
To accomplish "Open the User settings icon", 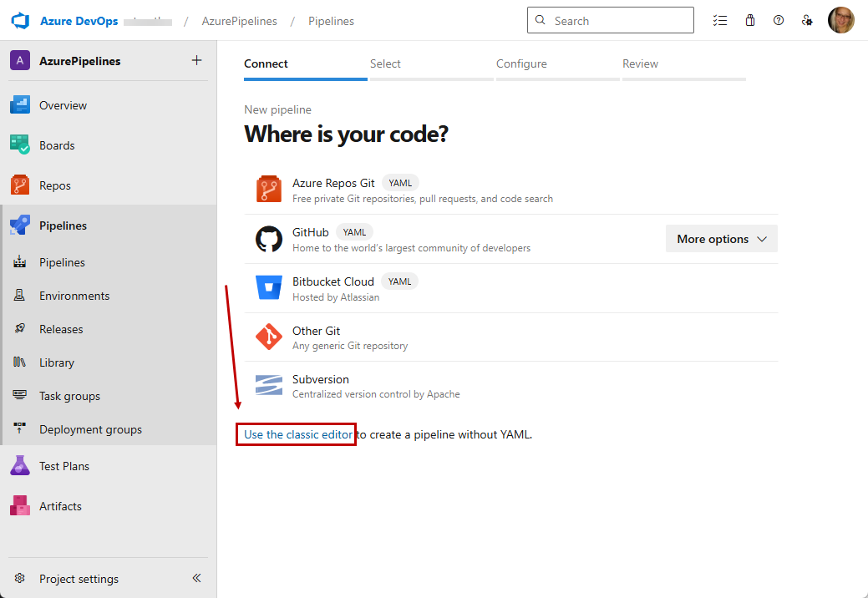I will [x=807, y=21].
